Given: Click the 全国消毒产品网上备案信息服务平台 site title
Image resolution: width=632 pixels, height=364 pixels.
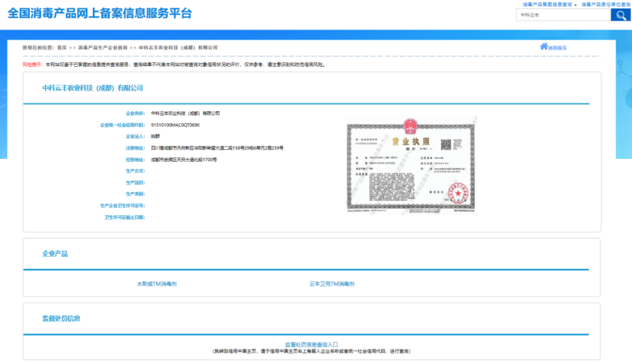Looking at the screenshot, I should coord(100,13).
